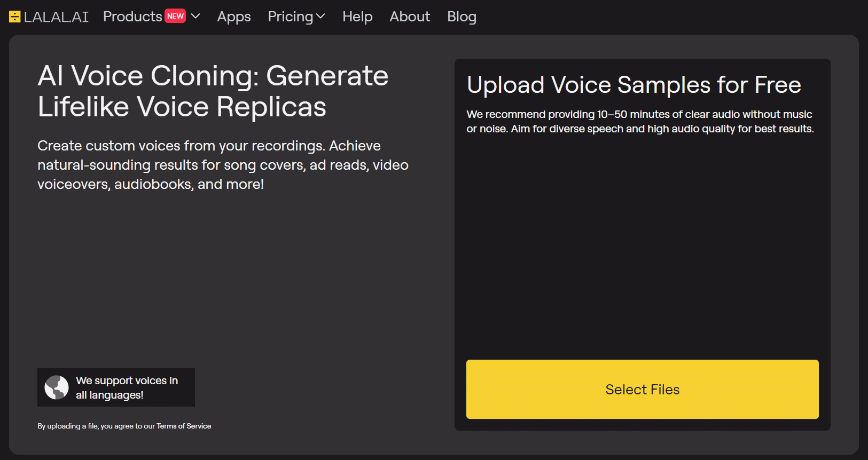Visit the Blog page

click(x=462, y=17)
